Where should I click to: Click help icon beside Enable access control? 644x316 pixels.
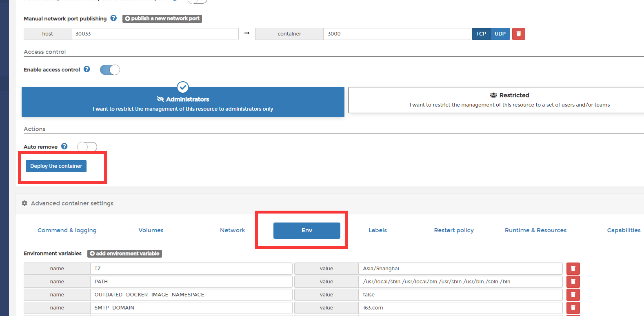(x=87, y=69)
